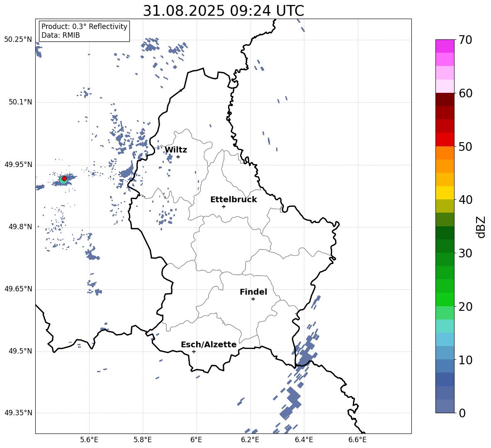Click the 49.65°N latitude label

tap(18, 288)
